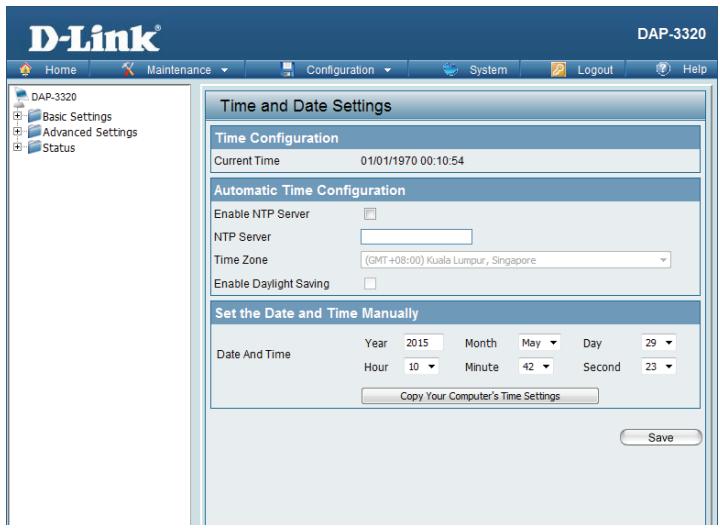Expand the Basic Settings tree node
Image resolution: width=720 pixels, height=528 pixels.
(17, 116)
